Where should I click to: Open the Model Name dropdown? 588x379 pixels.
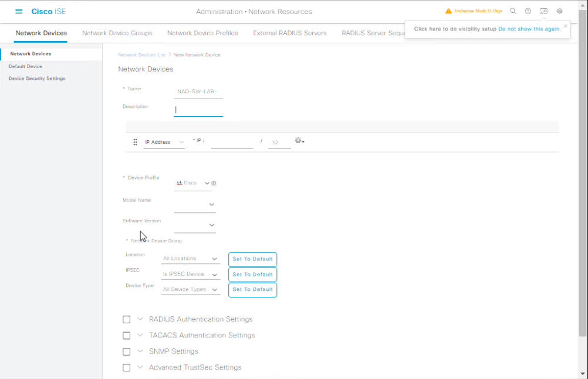pos(195,205)
